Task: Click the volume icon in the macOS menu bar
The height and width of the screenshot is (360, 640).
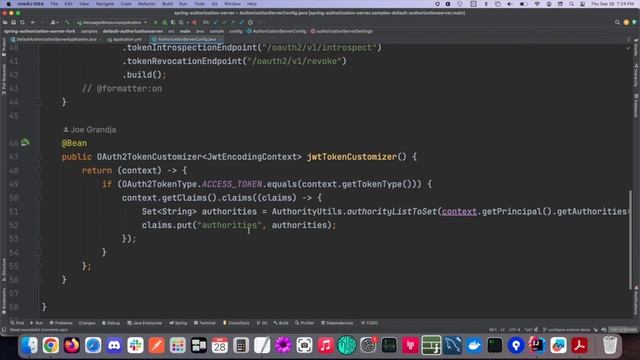Action: [510, 4]
